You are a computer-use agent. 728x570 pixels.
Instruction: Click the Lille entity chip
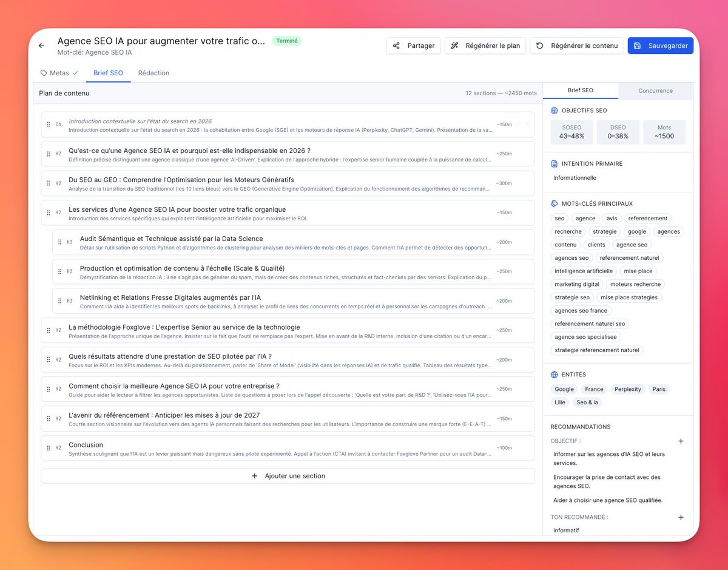coord(559,402)
